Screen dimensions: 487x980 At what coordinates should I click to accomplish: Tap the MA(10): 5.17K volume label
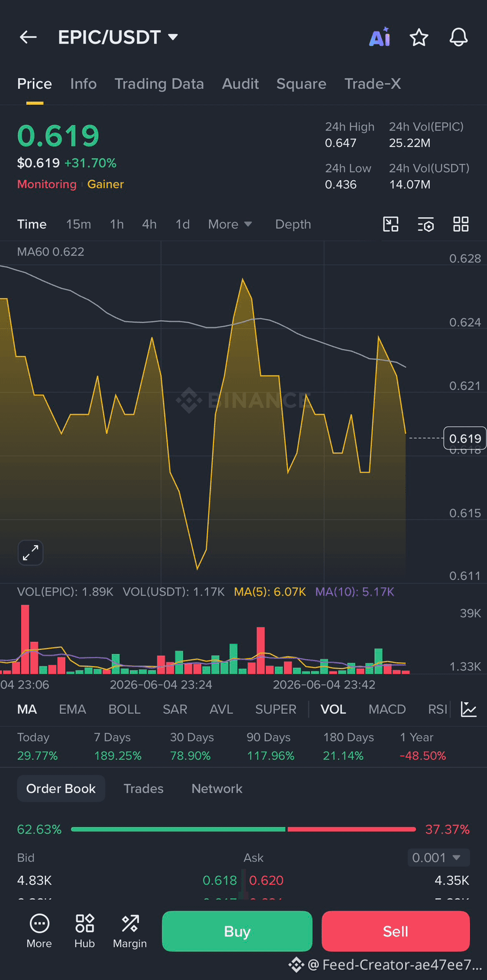[355, 592]
